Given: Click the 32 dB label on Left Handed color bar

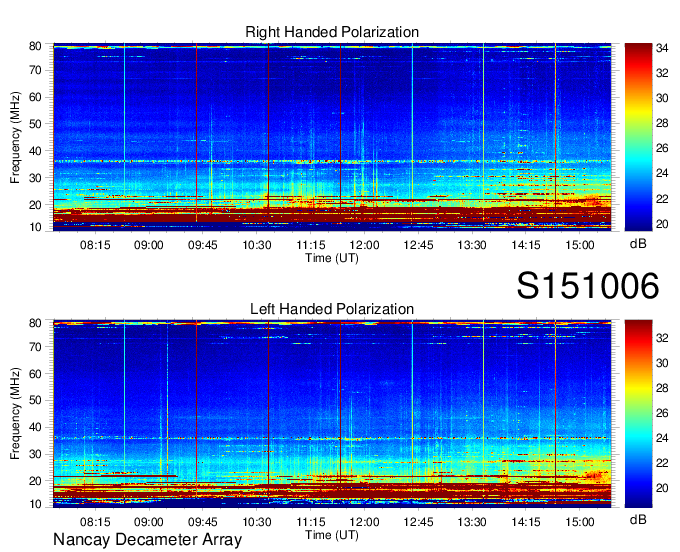Looking at the screenshot, I should pos(662,338).
